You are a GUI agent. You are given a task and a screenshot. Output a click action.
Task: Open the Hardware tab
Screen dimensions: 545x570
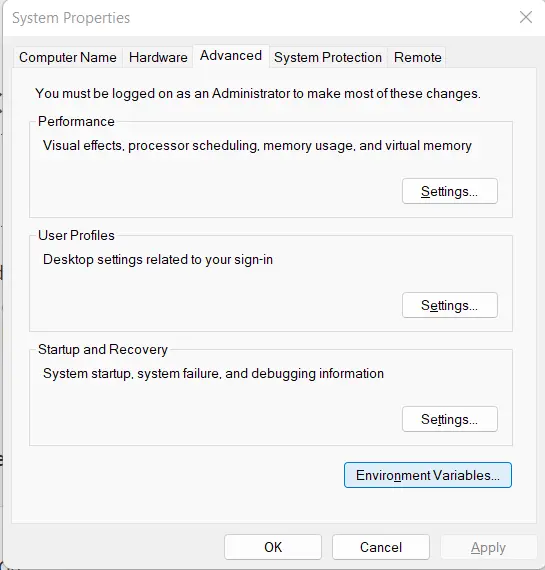[x=158, y=57]
